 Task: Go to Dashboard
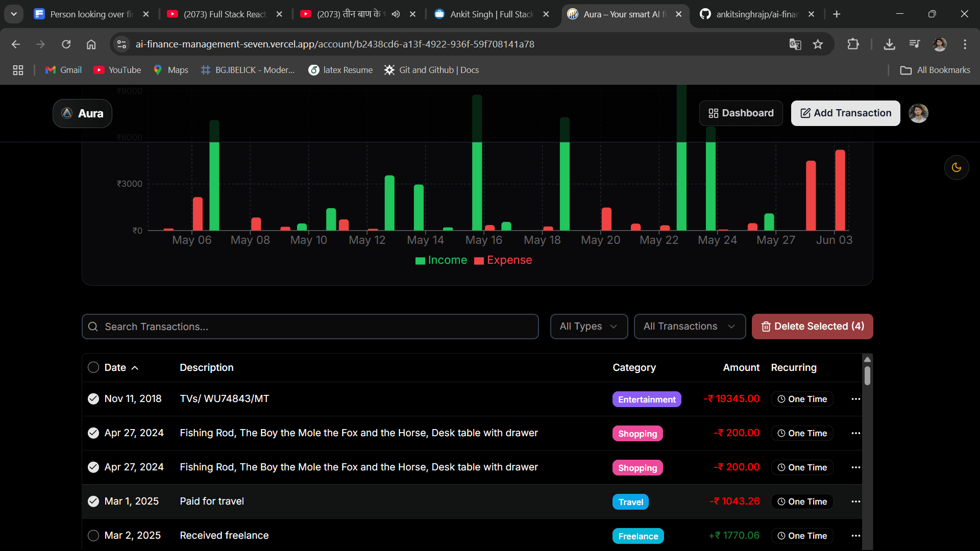741,113
